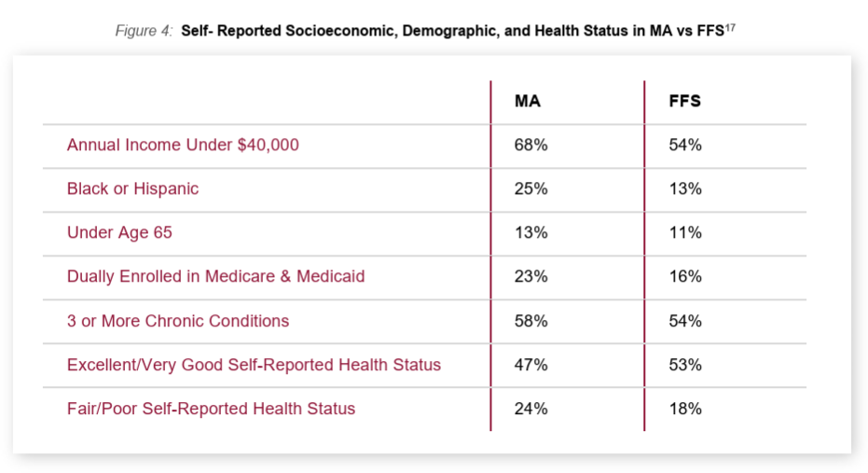Click the figure title text

click(451, 32)
